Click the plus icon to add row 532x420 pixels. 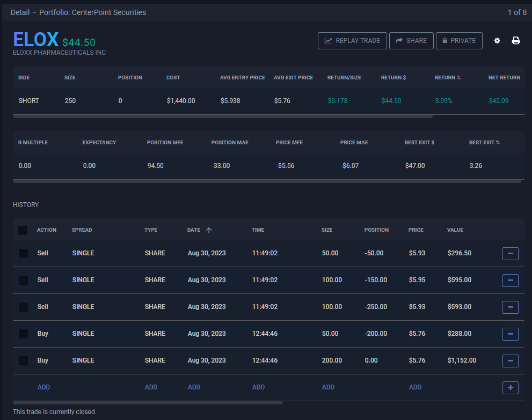510,387
